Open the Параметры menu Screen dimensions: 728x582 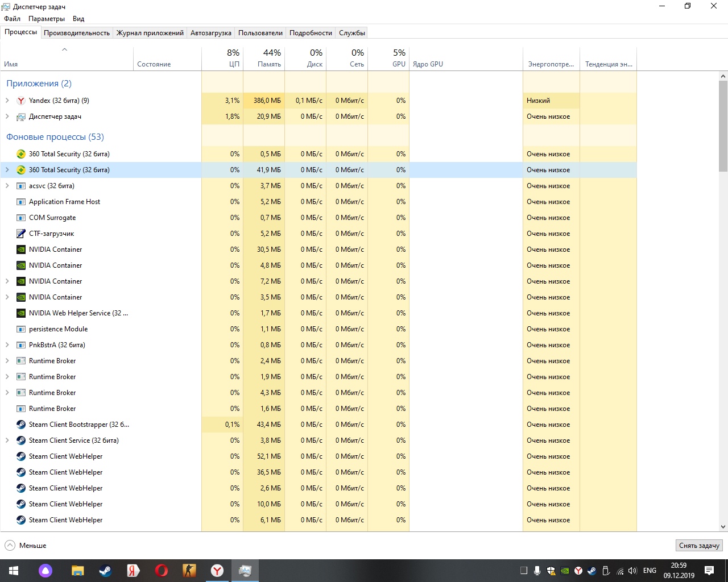coord(47,19)
